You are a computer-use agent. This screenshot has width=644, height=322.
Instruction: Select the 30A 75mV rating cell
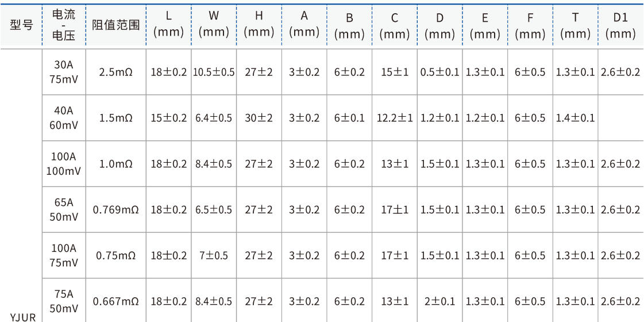64,72
